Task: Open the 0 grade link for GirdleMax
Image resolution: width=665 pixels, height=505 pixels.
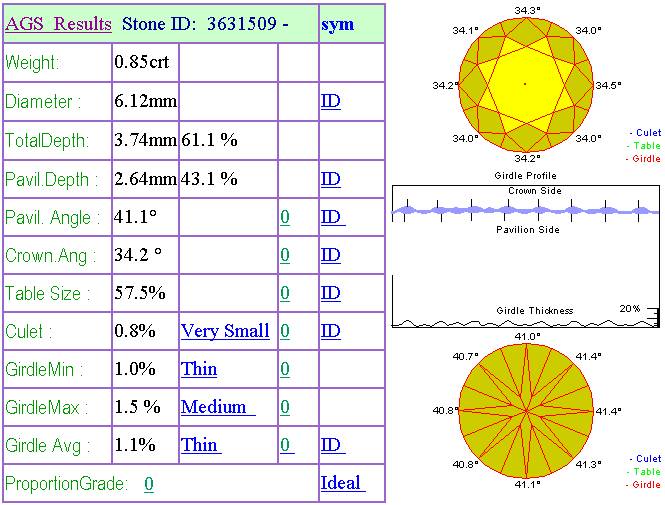Action: [x=285, y=407]
